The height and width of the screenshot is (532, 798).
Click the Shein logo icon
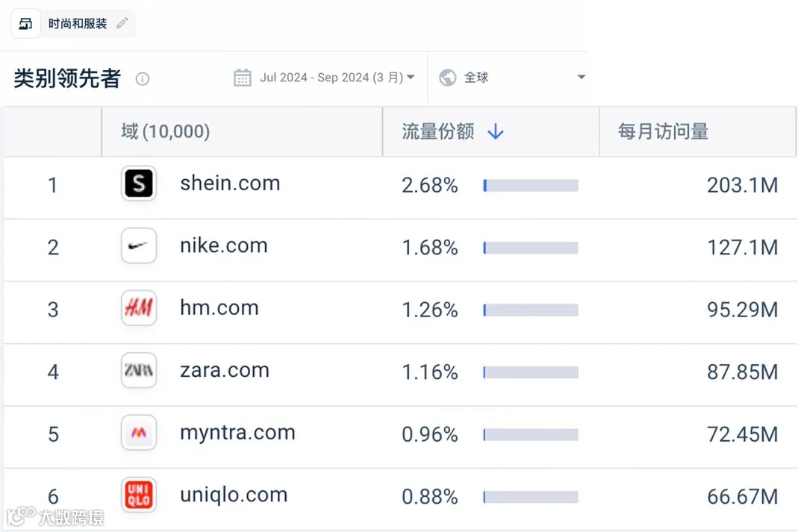(x=139, y=184)
